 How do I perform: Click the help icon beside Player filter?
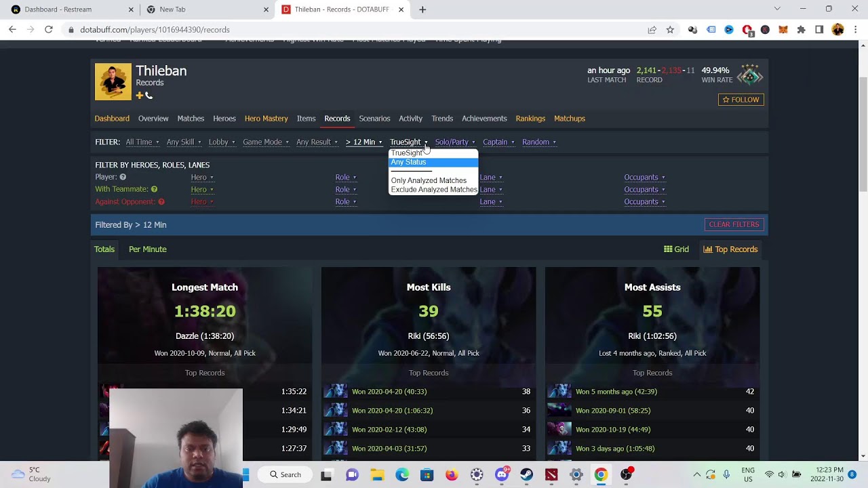[123, 177]
